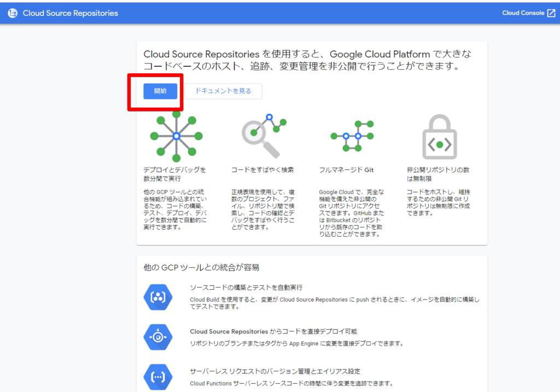Open documentation via ドキュメントを見る button
The width and height of the screenshot is (560, 392).
(223, 91)
